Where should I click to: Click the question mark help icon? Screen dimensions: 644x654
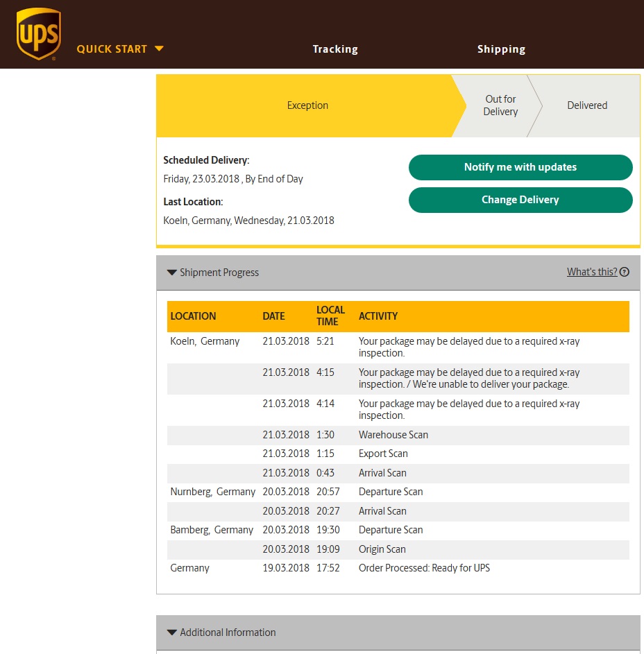tap(625, 272)
